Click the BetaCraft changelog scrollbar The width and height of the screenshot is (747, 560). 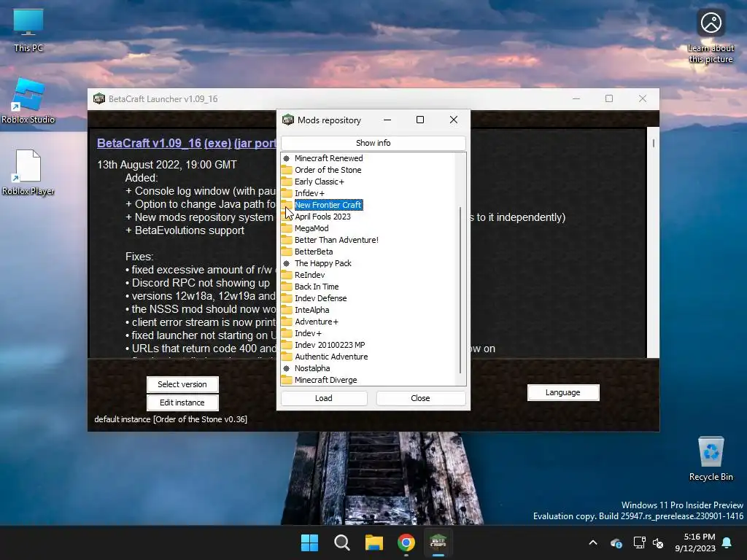(x=653, y=144)
